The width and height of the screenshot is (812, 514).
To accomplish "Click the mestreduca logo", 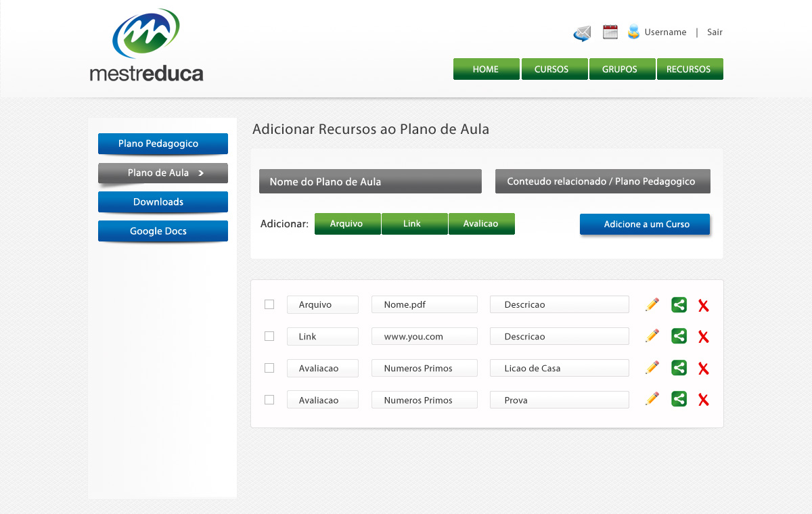I will coord(146,45).
